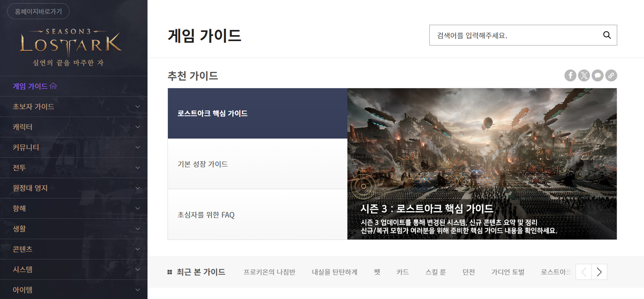644x299 pixels.
Task: Open the Lost Ark Season 3 logo
Action: click(70, 47)
